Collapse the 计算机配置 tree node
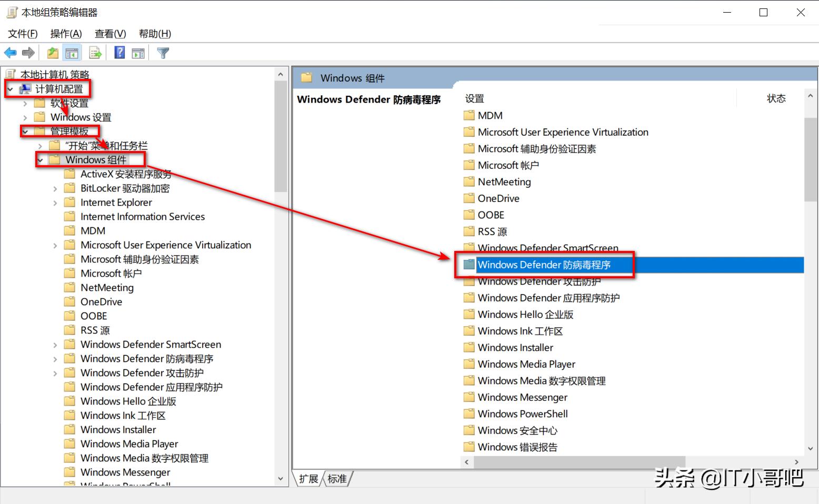This screenshot has width=819, height=504. (9, 89)
